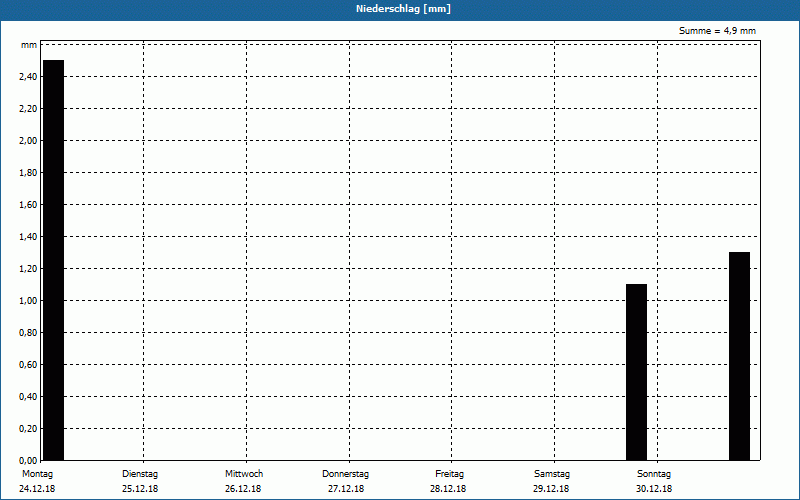Screen dimensions: 800x500
Task: Click the 0,40 y-axis value
Action: point(28,397)
